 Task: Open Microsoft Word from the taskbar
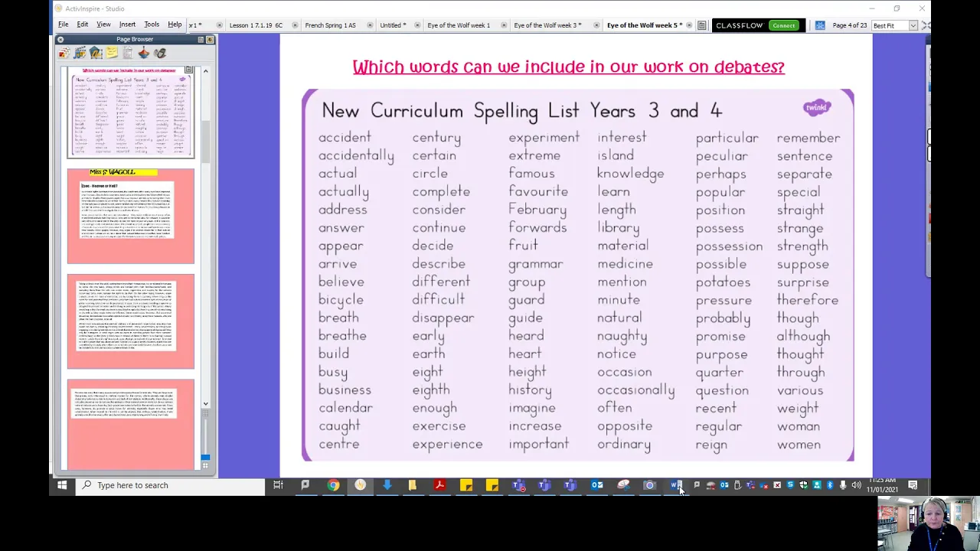(x=676, y=485)
